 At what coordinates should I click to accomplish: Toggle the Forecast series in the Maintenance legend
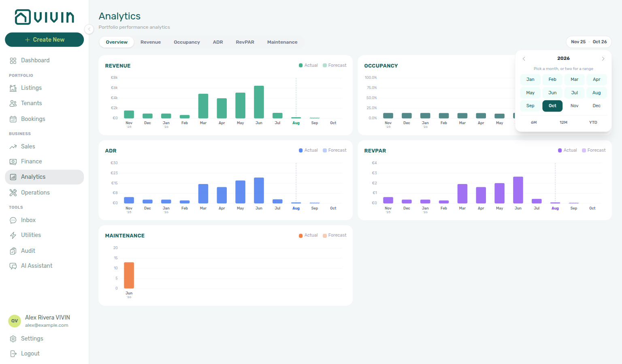click(334, 235)
